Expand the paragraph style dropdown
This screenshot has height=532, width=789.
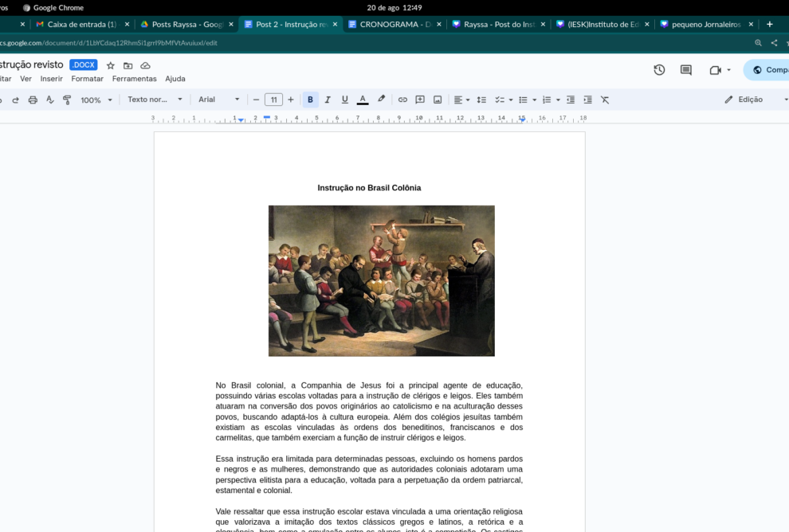click(x=155, y=100)
